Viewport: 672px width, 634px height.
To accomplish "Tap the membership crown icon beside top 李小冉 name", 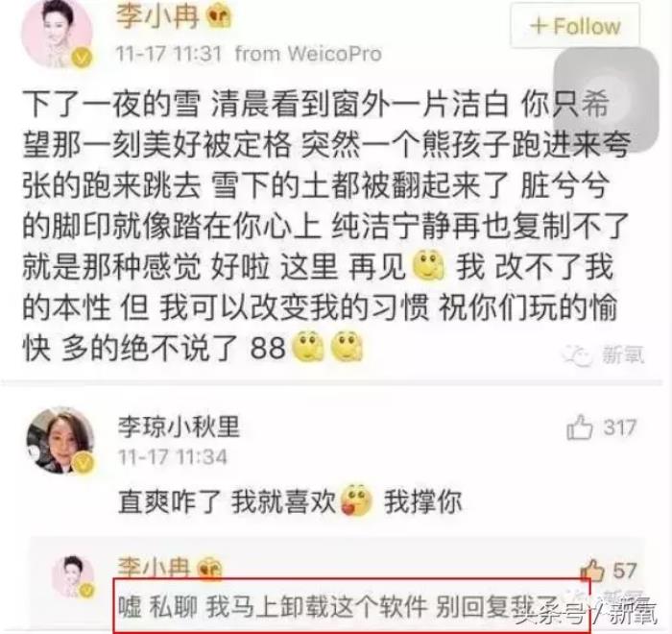I will [219, 16].
